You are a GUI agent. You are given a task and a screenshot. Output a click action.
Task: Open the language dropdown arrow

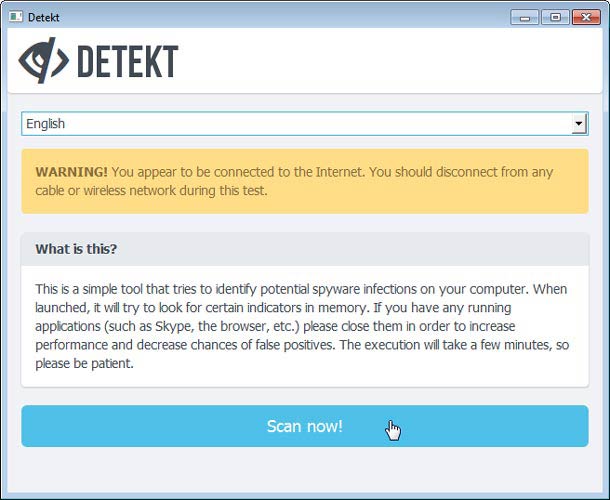(x=578, y=124)
